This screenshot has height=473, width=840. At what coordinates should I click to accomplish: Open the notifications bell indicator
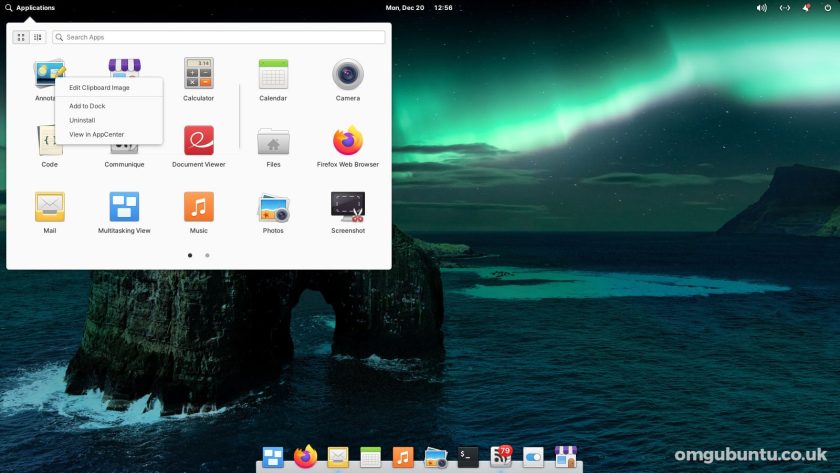coord(807,7)
